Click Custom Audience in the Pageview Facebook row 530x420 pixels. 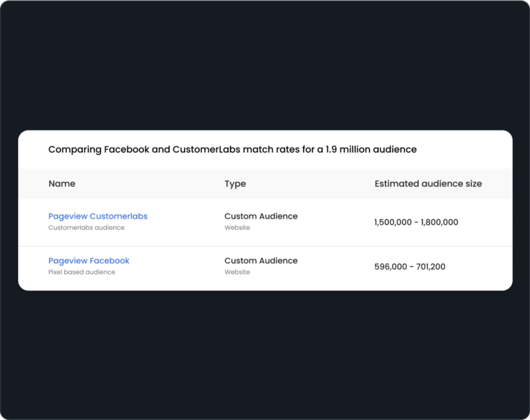pos(261,261)
